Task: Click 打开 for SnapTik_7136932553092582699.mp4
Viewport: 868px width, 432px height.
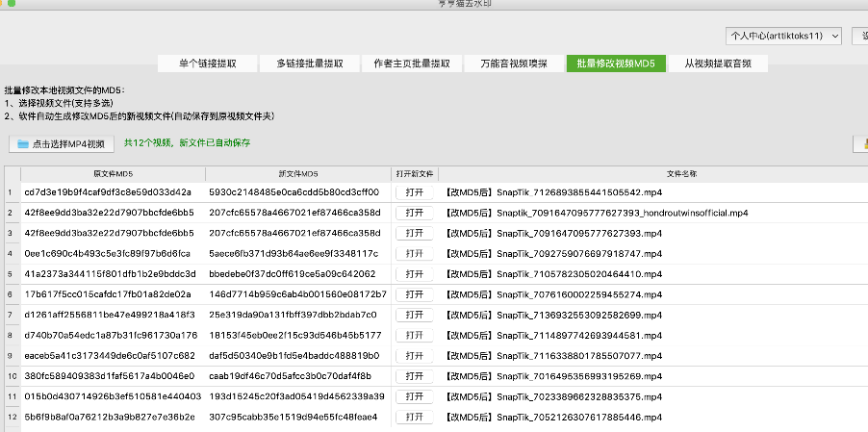Action: click(x=415, y=315)
